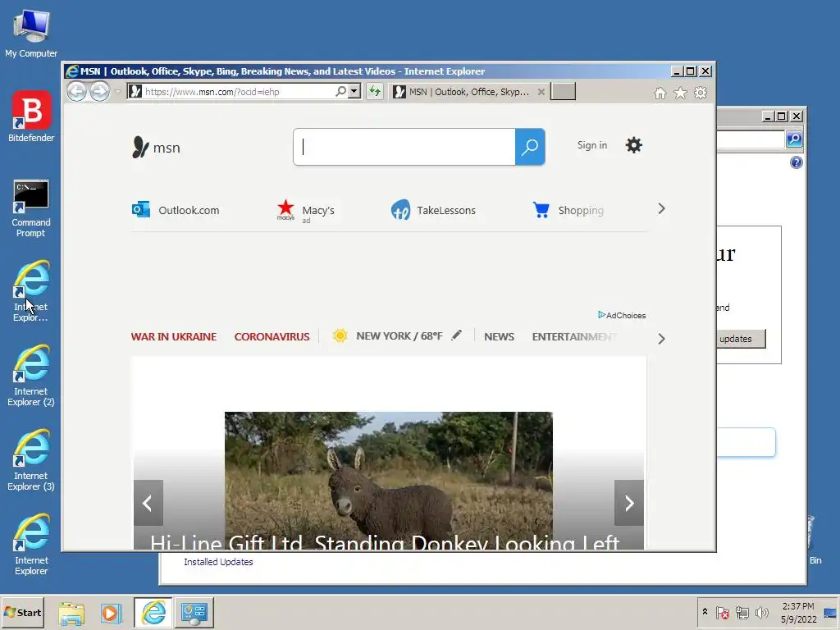Click the IE back navigation button
The height and width of the screenshot is (630, 840).
coord(76,92)
